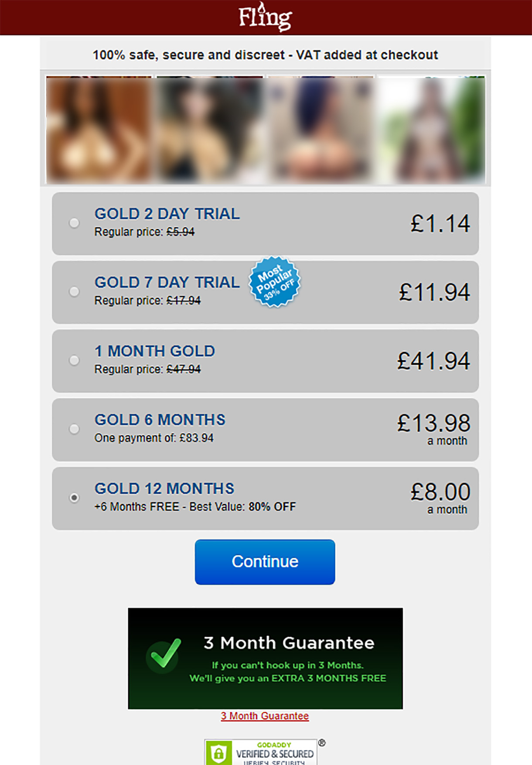
Task: Click the third blurred profile photo
Action: (321, 130)
